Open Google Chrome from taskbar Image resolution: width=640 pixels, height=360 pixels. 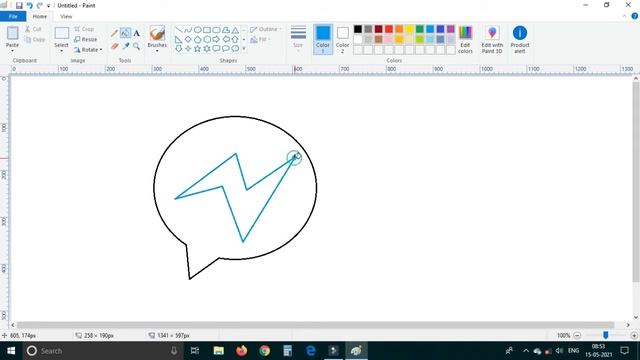tap(264, 351)
